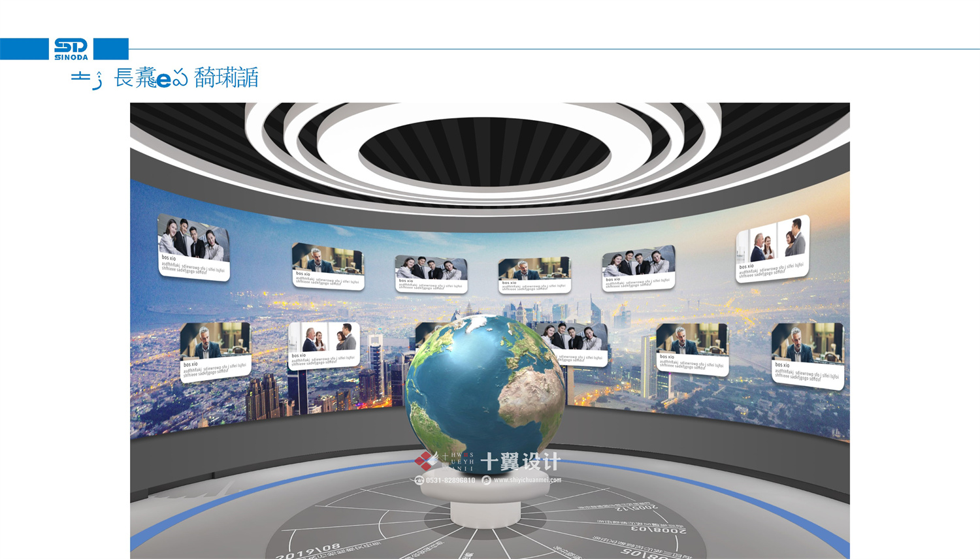Open the far-right lower-row businessman photo card
Screen dimensions: 980x559
point(808,355)
